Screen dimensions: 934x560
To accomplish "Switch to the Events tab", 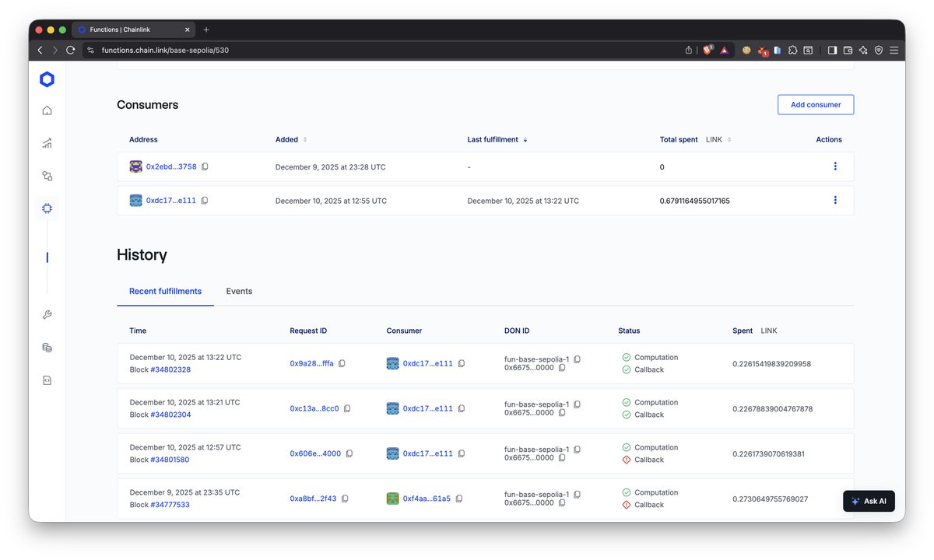I will (x=239, y=292).
